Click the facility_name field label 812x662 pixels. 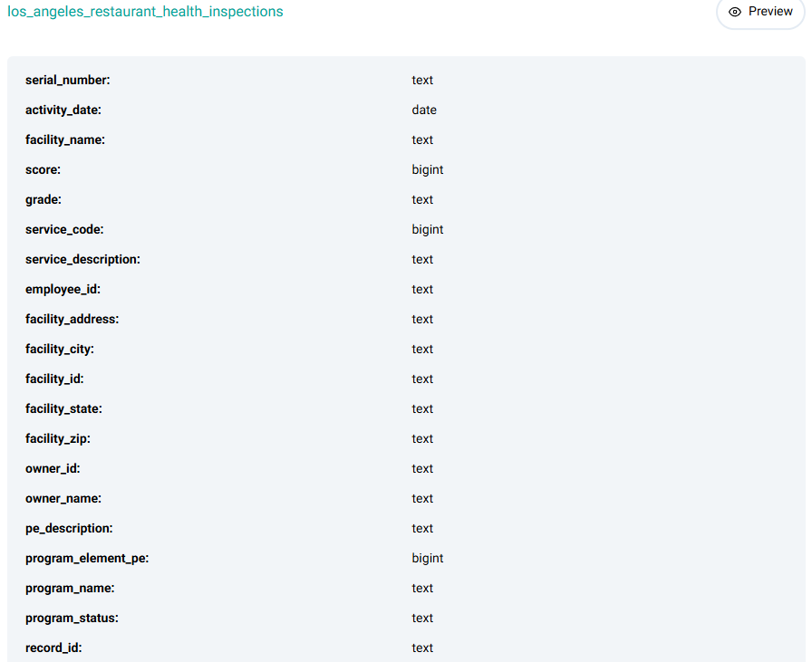click(x=65, y=139)
